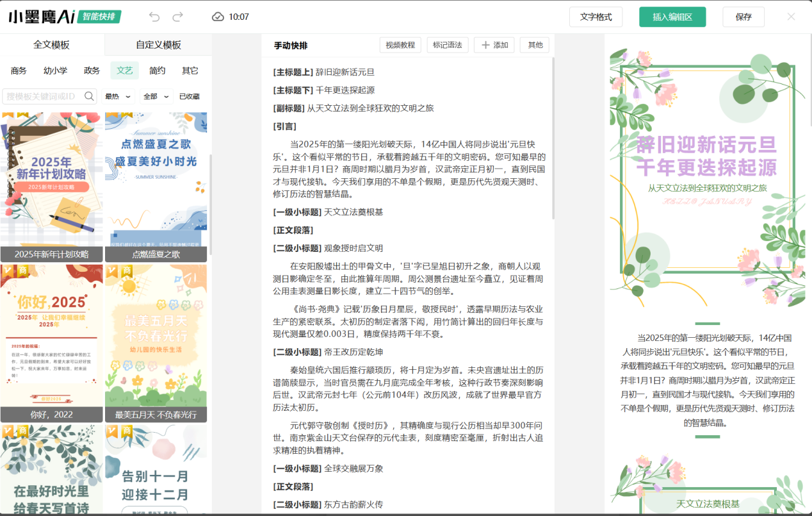Click the 智能快排 green badge
Screen dimensions: 812x516
click(100, 17)
